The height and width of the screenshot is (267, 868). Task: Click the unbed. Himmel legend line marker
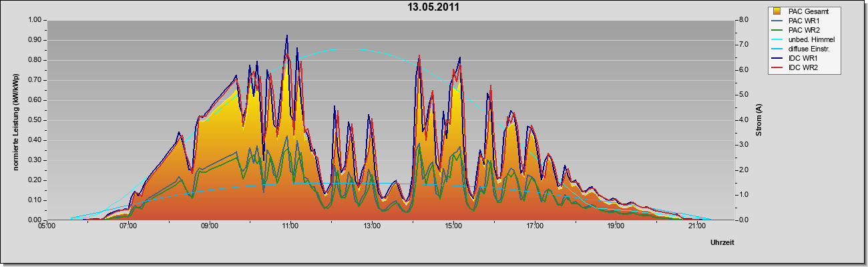pyautogui.click(x=778, y=39)
